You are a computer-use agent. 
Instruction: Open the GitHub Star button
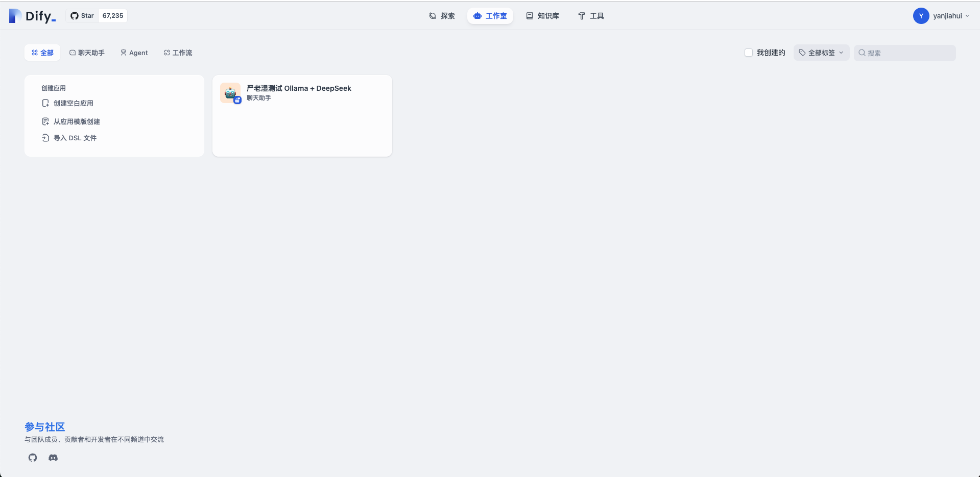coord(83,16)
